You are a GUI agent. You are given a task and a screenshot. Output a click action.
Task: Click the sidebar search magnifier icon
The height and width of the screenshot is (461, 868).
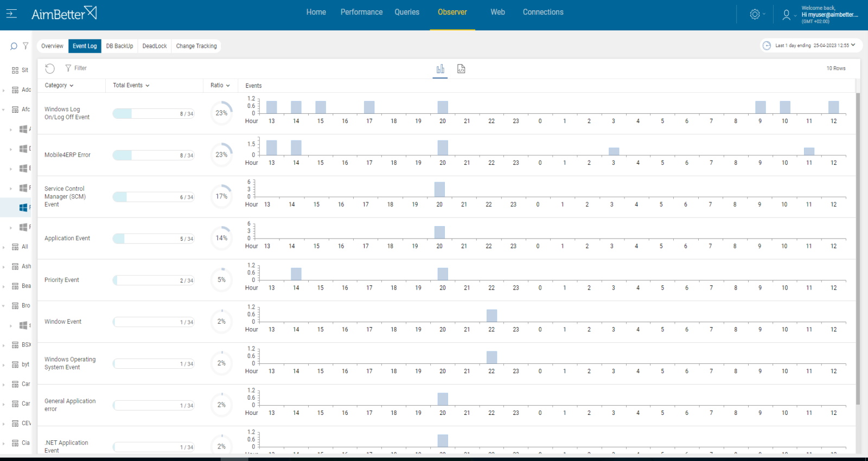[14, 46]
